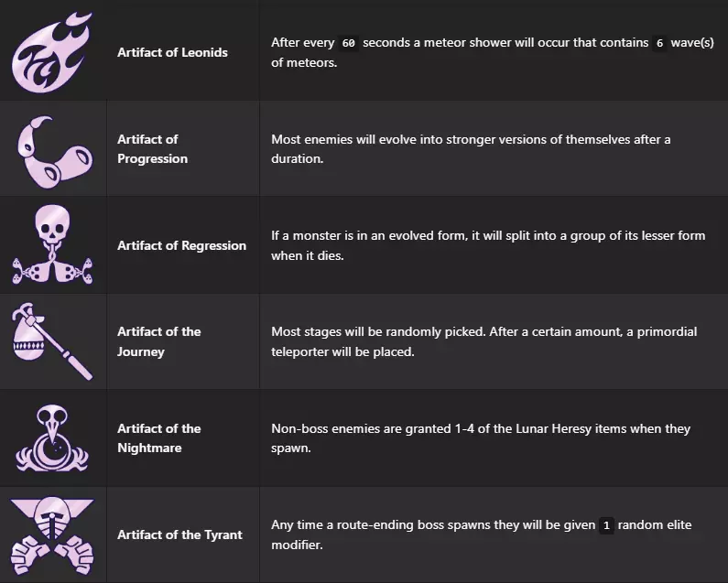Click the "Artifact of the Nightmare" name

(158, 437)
